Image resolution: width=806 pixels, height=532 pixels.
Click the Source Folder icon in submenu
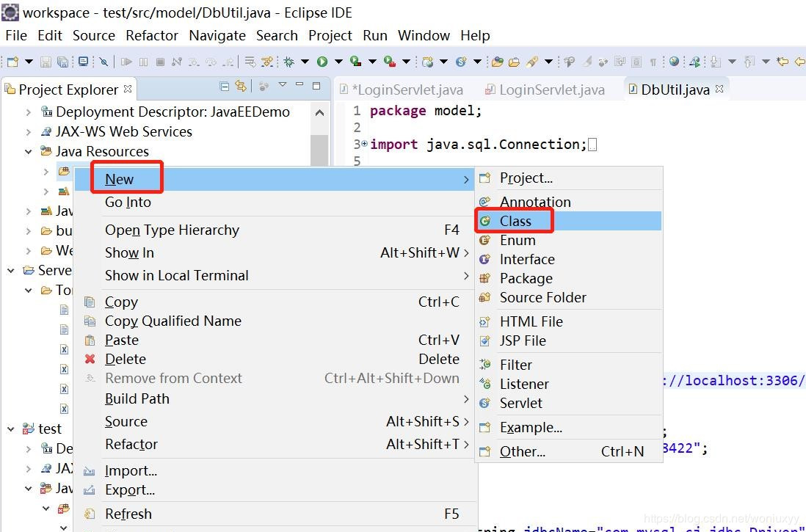[x=484, y=297]
